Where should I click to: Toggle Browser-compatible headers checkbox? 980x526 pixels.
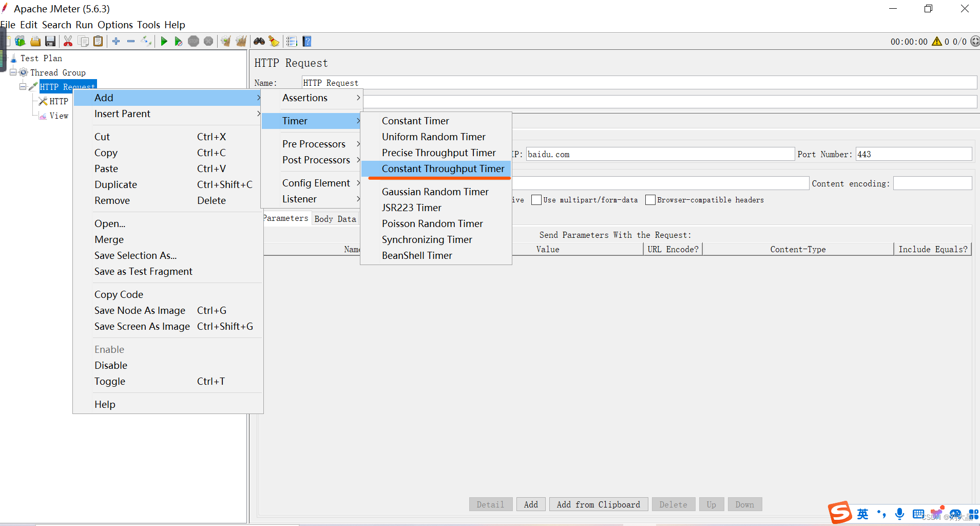click(650, 200)
